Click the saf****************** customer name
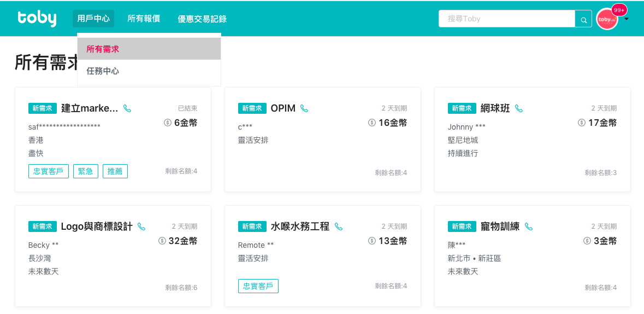The image size is (644, 314). click(64, 127)
